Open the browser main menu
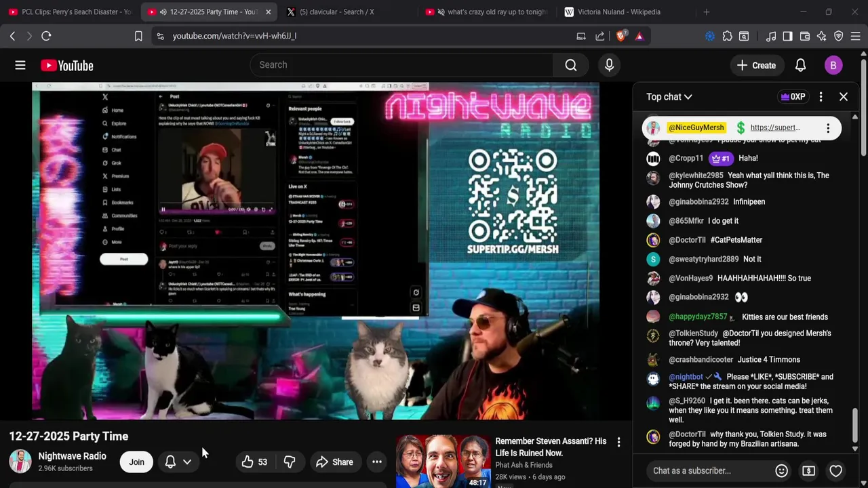The height and width of the screenshot is (488, 868). [x=856, y=36]
